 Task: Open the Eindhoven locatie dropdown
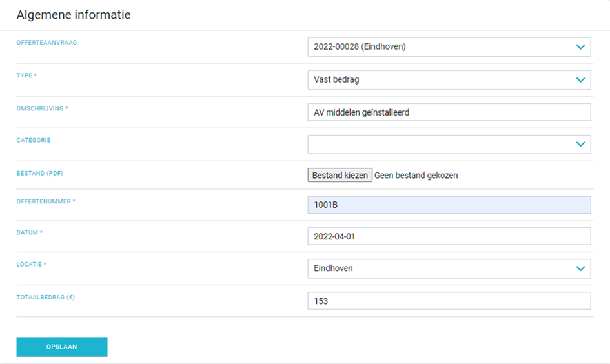pos(449,268)
